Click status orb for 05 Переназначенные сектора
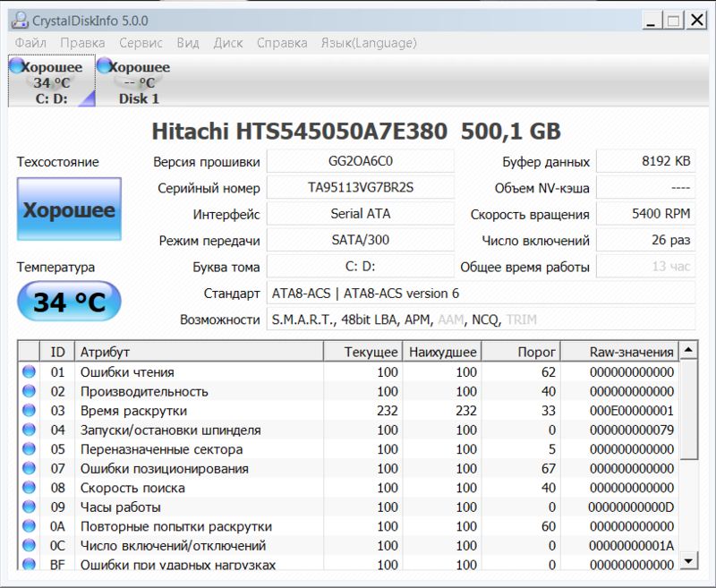The image size is (716, 588). tap(29, 448)
